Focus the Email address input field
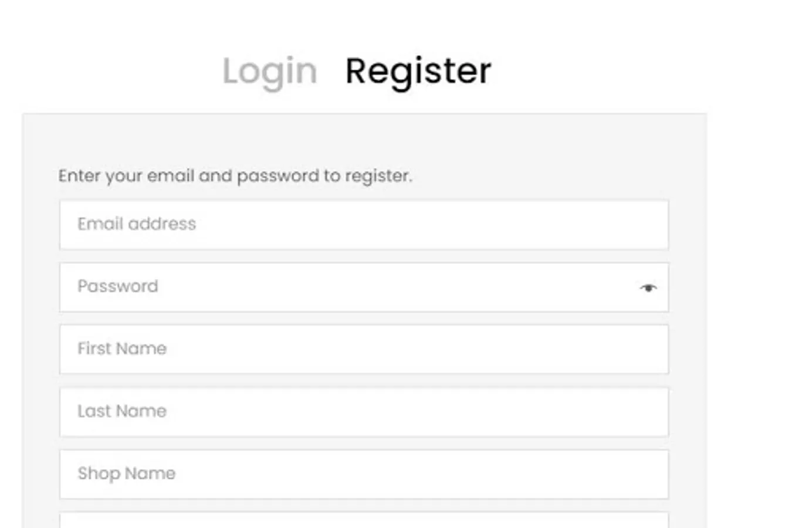 [x=364, y=225]
